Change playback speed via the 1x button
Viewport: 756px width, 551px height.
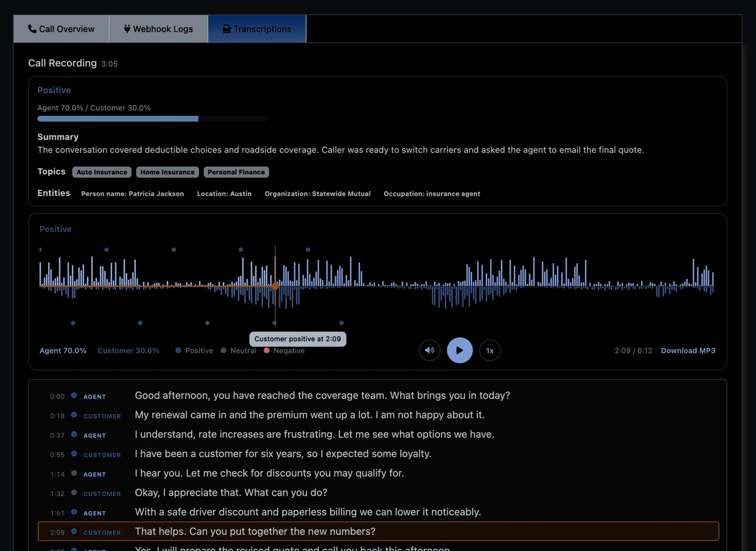pos(490,350)
